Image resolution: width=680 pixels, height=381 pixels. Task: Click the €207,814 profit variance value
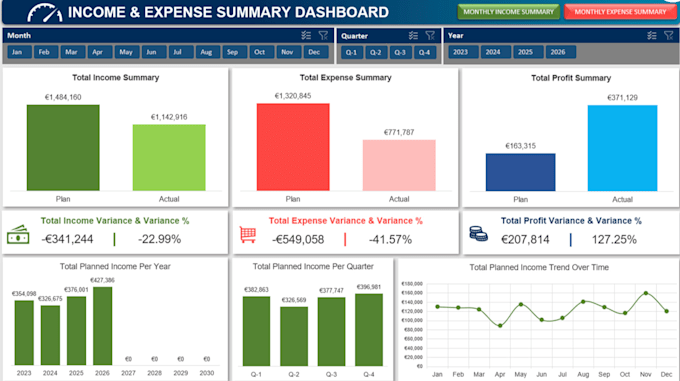[525, 240]
